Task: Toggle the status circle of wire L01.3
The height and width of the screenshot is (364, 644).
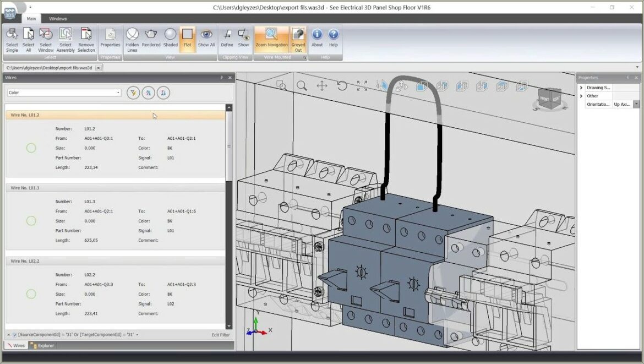Action: point(31,221)
